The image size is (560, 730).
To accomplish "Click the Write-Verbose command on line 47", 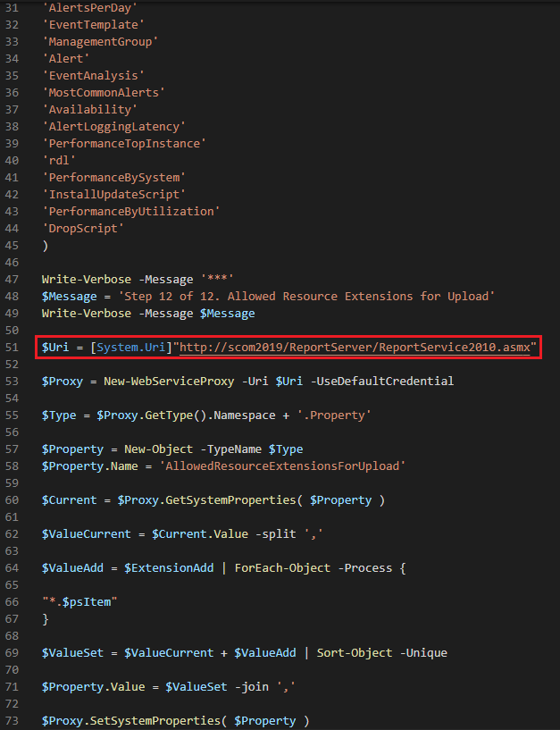I will click(87, 280).
